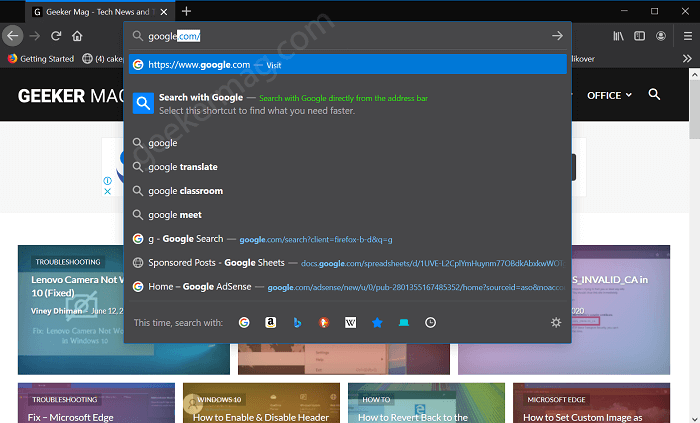The width and height of the screenshot is (700, 423).
Task: Open the Home page button
Action: coord(77,36)
